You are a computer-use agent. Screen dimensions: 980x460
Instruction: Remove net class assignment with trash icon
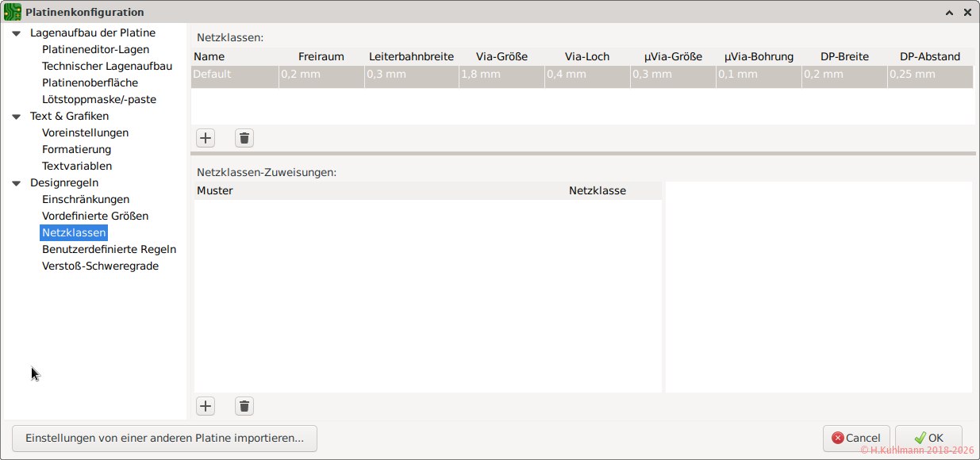click(244, 406)
